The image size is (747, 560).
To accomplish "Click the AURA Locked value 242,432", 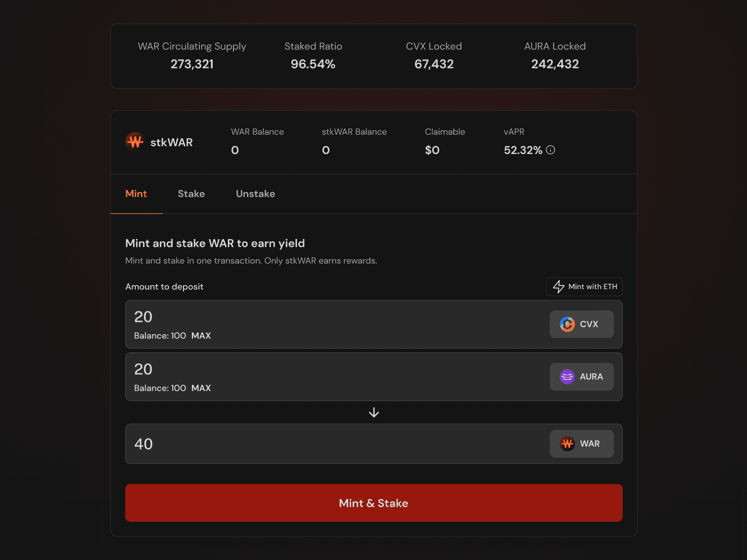I will 555,64.
